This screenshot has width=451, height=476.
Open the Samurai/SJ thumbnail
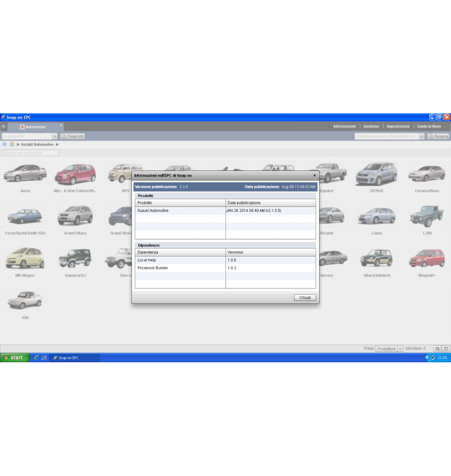coord(75,258)
